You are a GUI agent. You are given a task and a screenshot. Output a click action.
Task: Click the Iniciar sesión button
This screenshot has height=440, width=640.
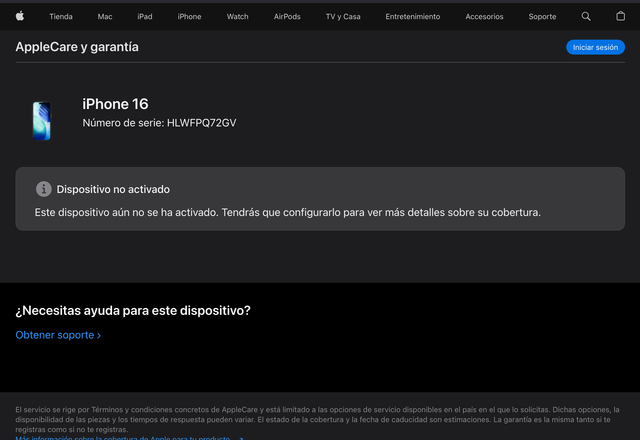(595, 47)
